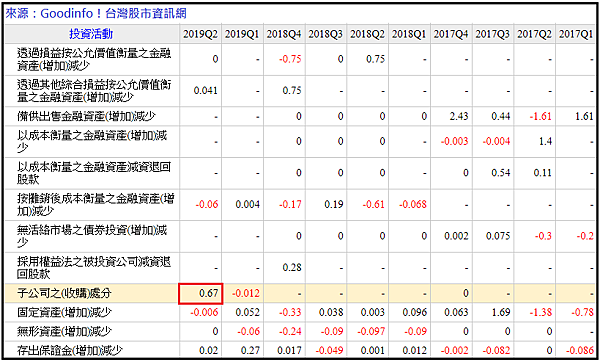Click the -0.06 value in 按攤銷後成本 row

(x=207, y=204)
